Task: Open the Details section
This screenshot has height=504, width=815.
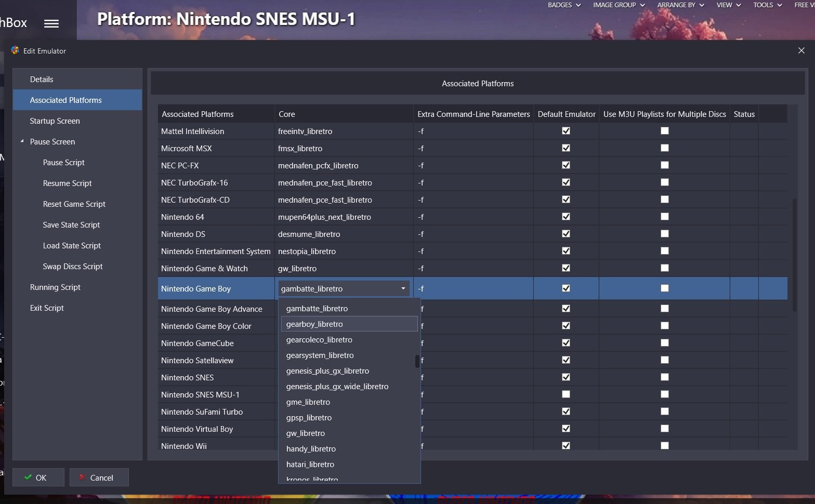Action: pos(77,79)
